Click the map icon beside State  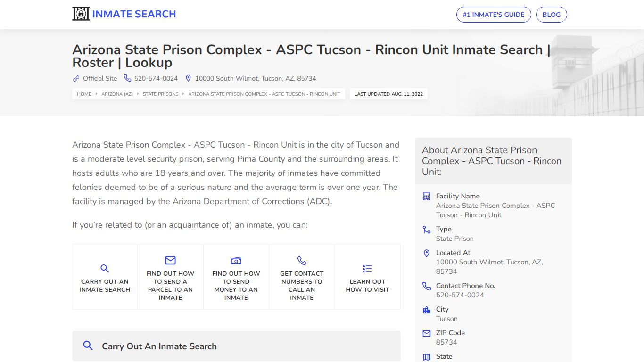click(427, 357)
